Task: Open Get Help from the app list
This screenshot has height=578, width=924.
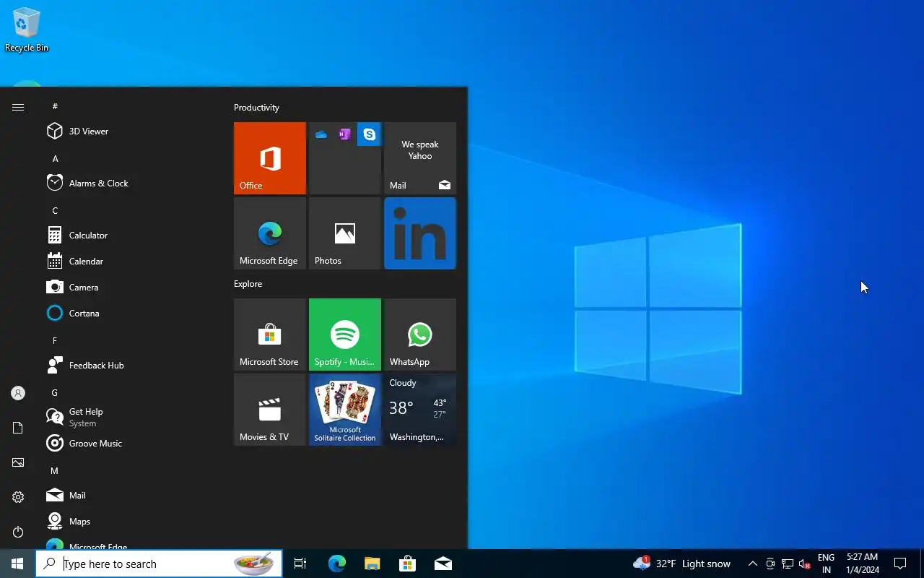Action: click(130, 418)
